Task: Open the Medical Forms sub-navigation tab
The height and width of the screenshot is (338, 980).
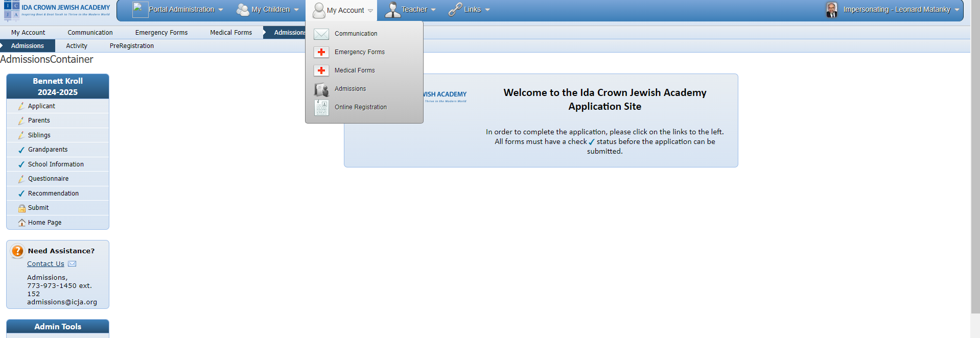Action: (x=231, y=33)
